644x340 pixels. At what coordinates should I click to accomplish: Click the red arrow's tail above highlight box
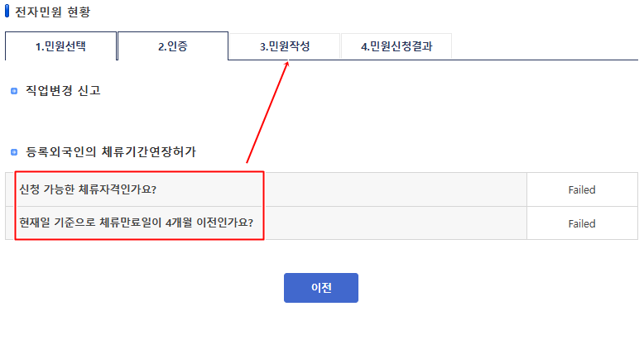(248, 161)
